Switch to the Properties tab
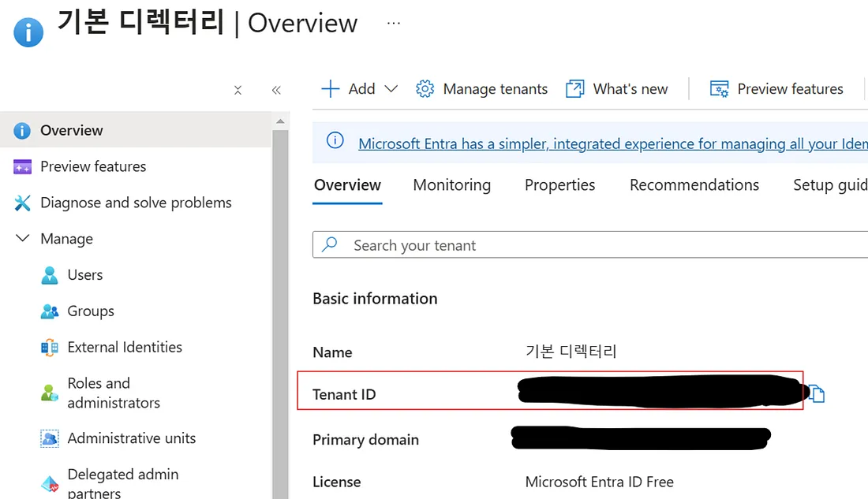 [x=559, y=185]
